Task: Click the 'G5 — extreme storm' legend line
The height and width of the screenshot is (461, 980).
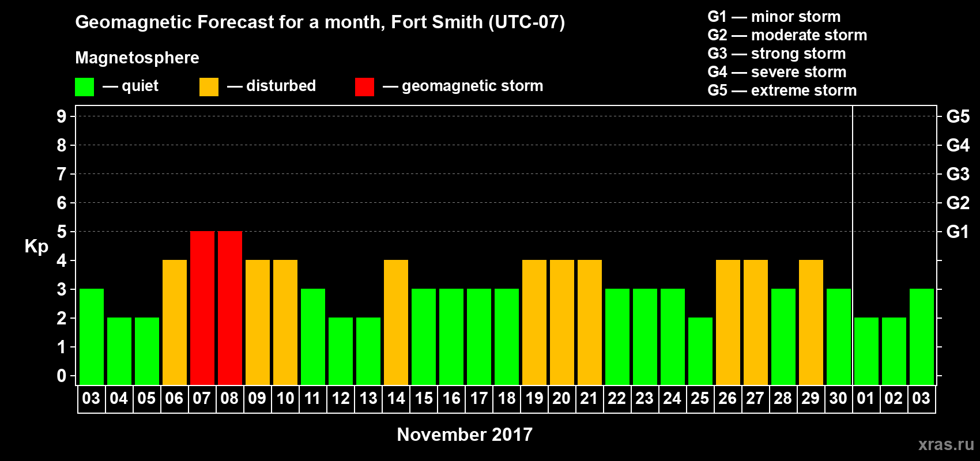Action: (782, 90)
